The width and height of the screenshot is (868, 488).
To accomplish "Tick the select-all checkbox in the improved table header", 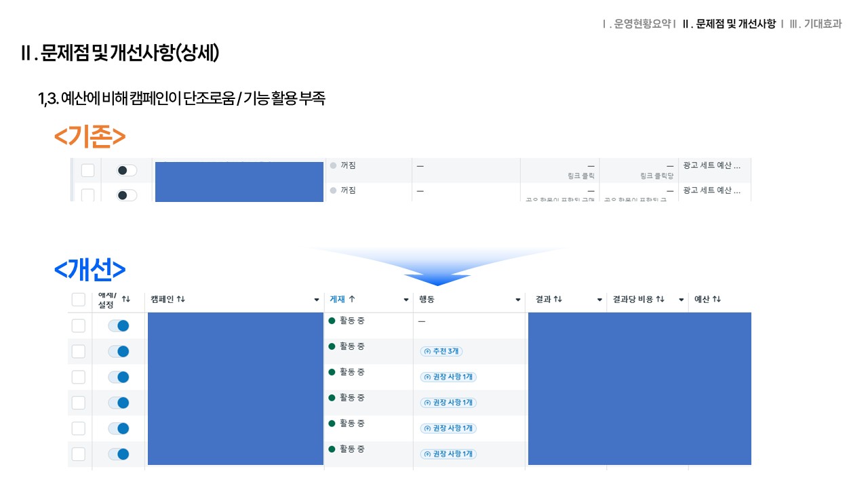I will coord(79,300).
